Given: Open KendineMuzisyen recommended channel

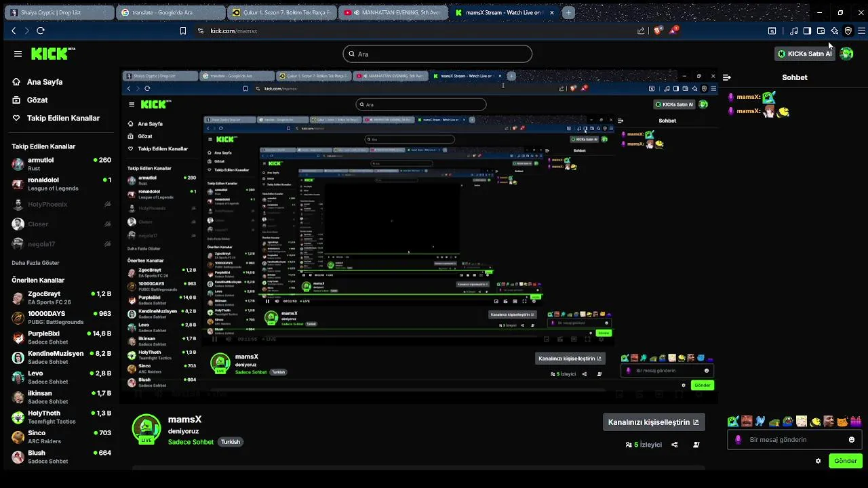Looking at the screenshot, I should pos(61,357).
